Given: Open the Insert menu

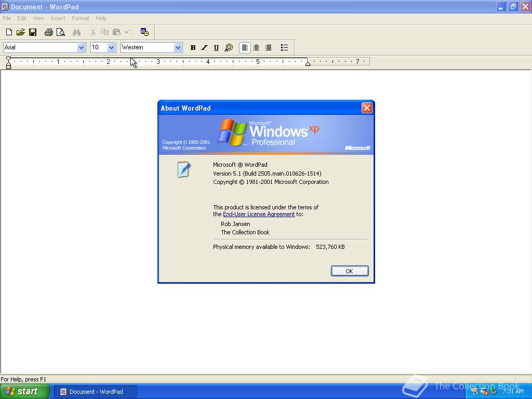Looking at the screenshot, I should tap(58, 18).
